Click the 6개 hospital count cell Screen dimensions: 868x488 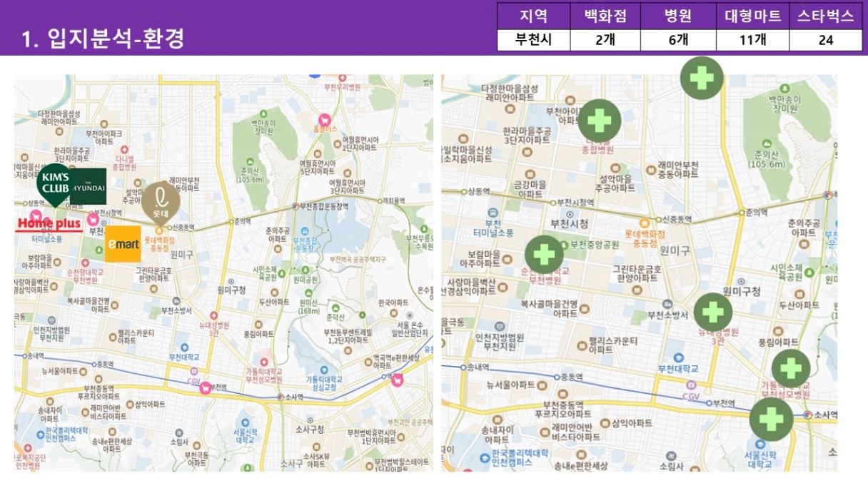(680, 40)
